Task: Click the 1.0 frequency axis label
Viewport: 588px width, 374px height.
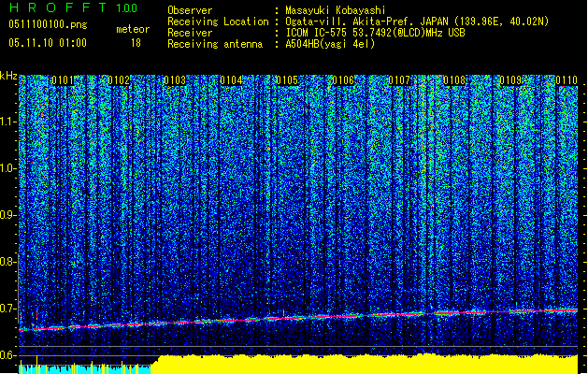Action: [8, 168]
